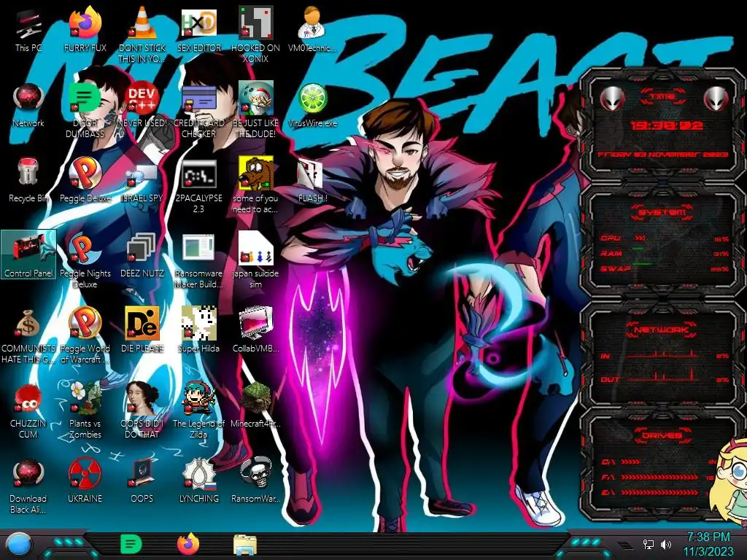This screenshot has height=560, width=747.
Task: Click the NETWORK widget header
Action: click(662, 329)
